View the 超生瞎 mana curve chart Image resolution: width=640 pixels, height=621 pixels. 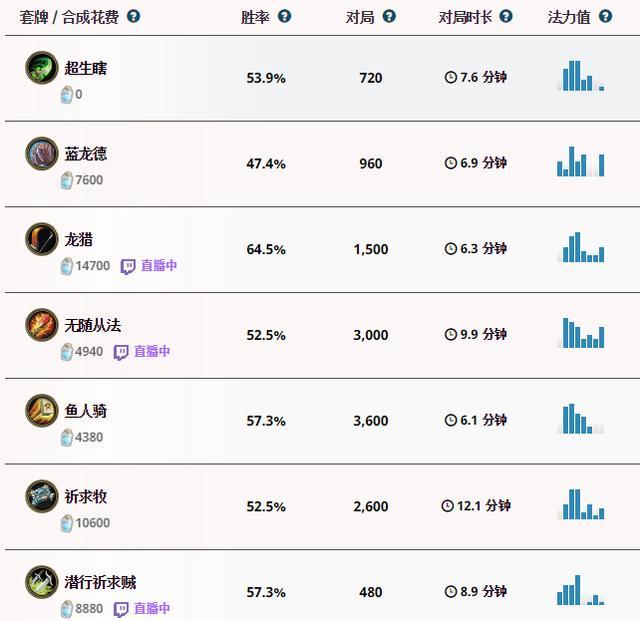[x=580, y=76]
